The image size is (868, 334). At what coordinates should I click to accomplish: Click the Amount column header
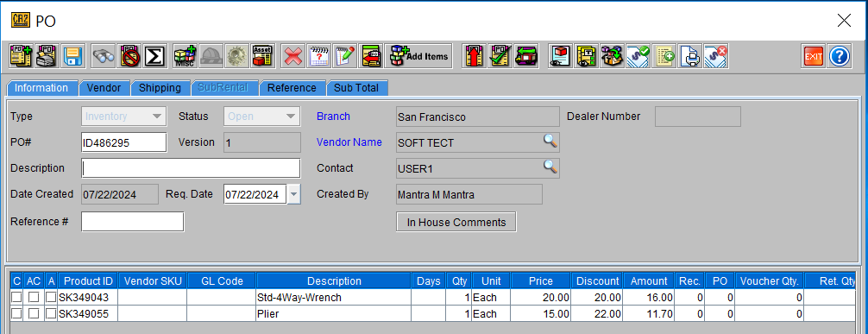[650, 280]
